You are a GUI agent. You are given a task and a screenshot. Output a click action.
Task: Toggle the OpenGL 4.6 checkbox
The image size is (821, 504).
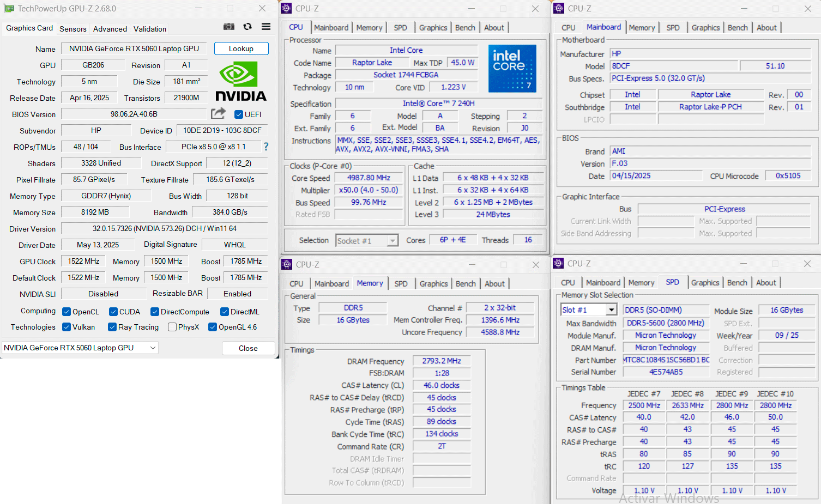click(213, 327)
